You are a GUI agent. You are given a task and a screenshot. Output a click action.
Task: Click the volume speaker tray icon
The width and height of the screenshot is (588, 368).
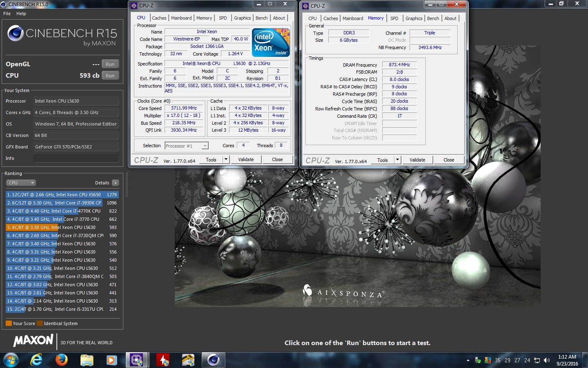click(x=547, y=360)
